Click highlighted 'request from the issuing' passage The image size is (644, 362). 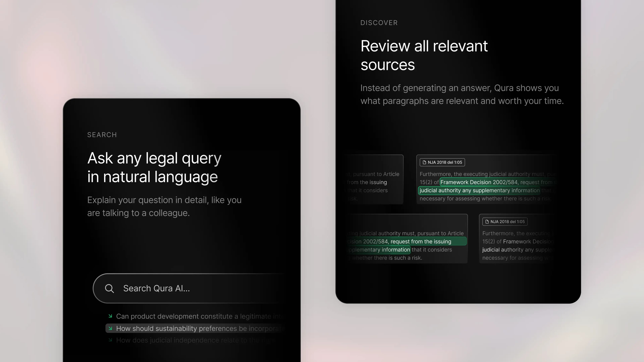pos(421,242)
